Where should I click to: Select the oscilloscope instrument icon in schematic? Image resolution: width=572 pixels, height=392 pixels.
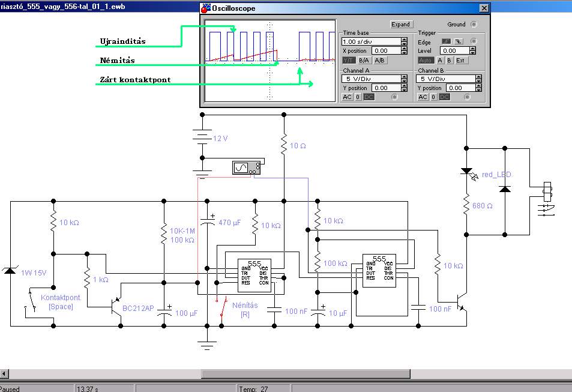tap(247, 167)
